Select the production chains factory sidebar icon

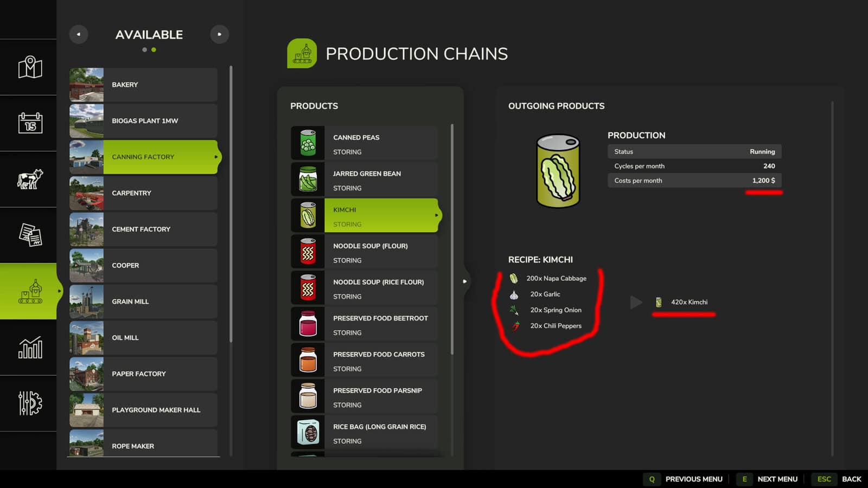tap(30, 291)
